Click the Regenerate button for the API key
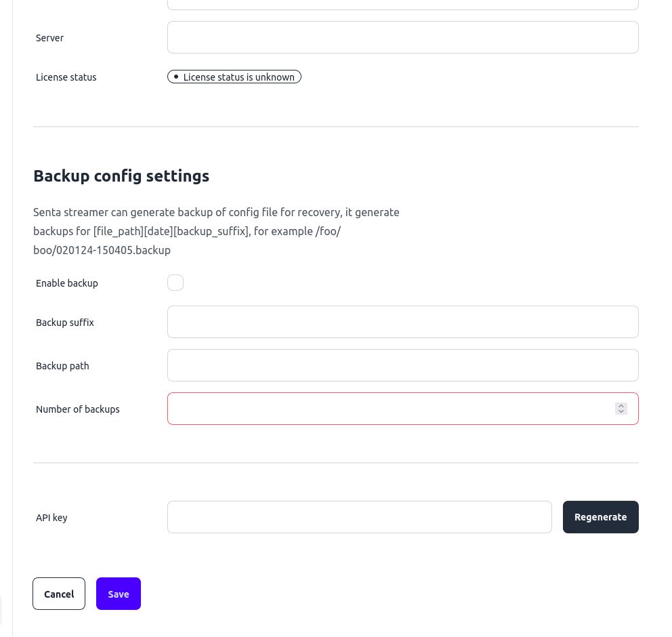 [x=600, y=516]
